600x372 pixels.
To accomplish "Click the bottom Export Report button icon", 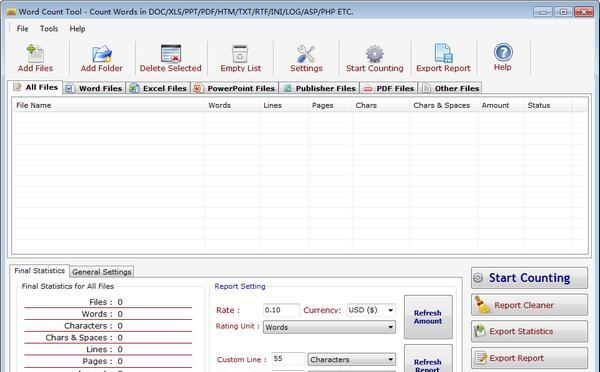I will 481,357.
